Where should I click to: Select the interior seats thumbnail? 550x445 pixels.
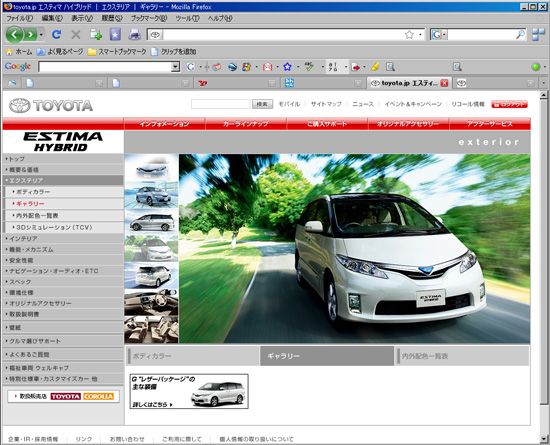click(x=151, y=329)
